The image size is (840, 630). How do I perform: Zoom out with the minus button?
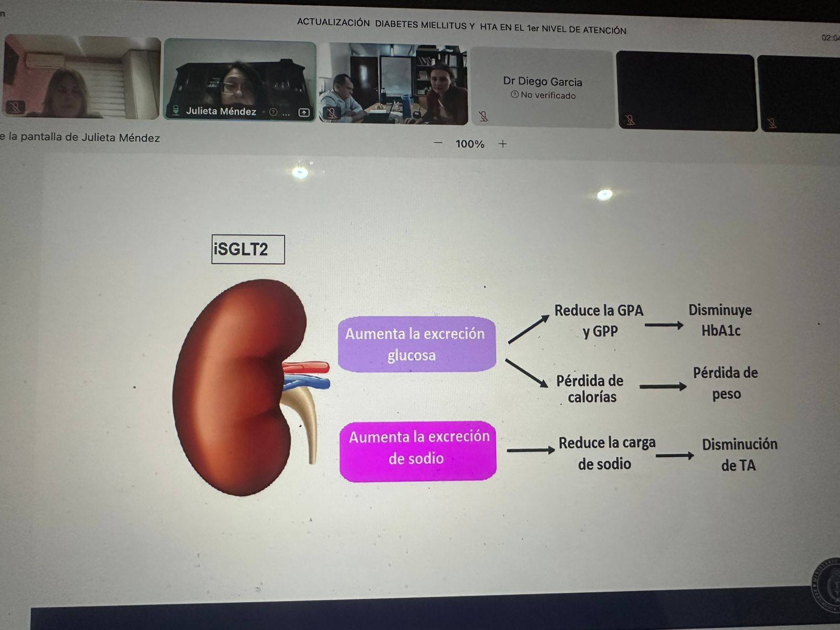click(438, 143)
